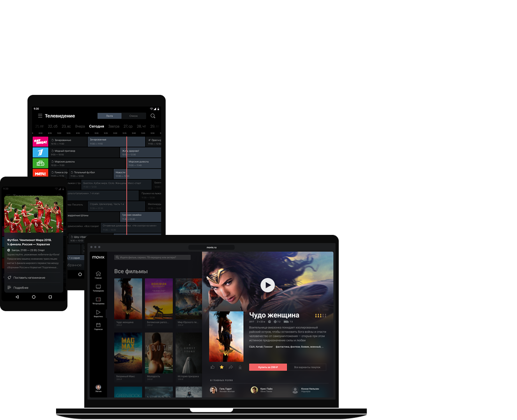
Task: Open the ТВ-программа icon in the sidebar
Action: [98, 299]
